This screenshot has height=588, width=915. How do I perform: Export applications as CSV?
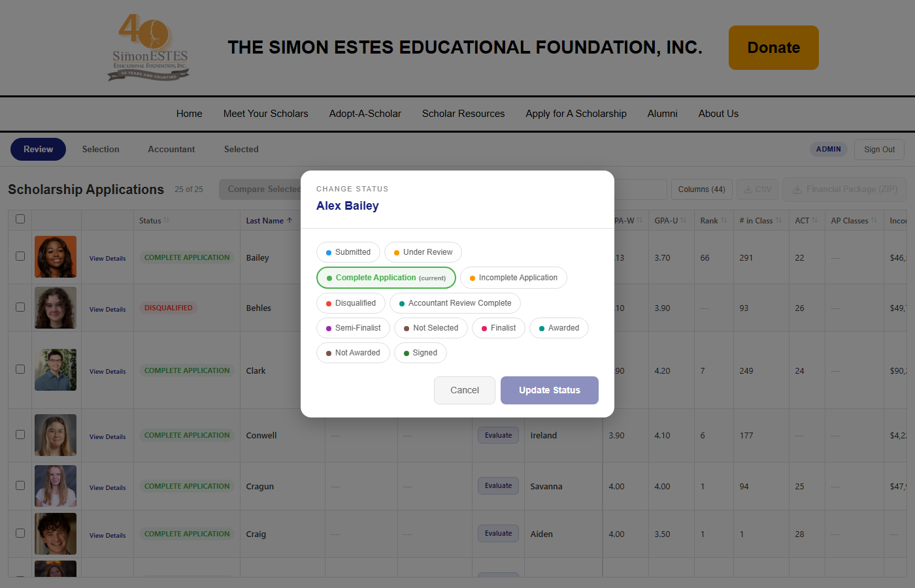tap(757, 189)
